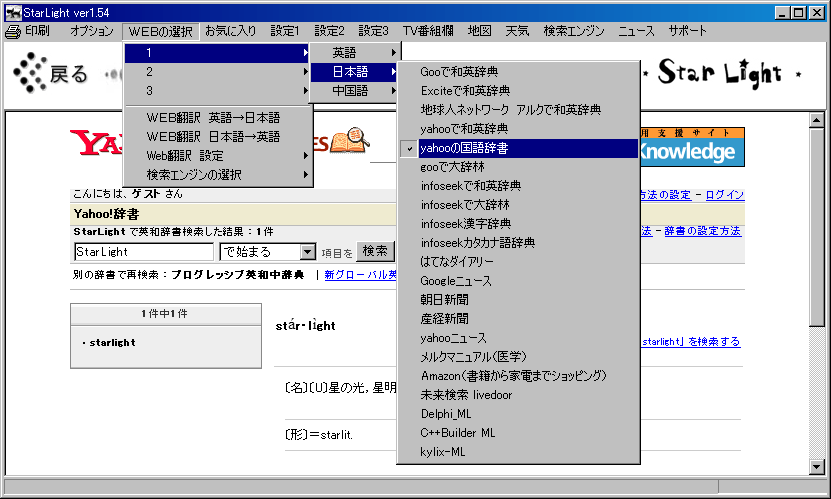Click the StarLight search input field
Screen dimensions: 831x499
tap(144, 252)
